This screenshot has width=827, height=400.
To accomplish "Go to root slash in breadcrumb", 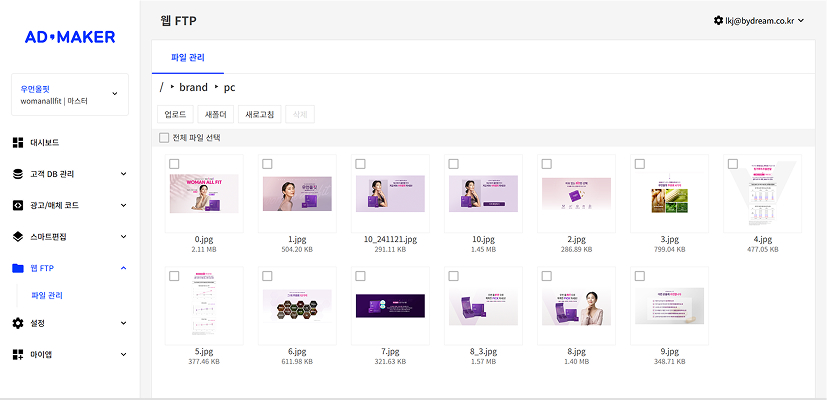I will [161, 87].
